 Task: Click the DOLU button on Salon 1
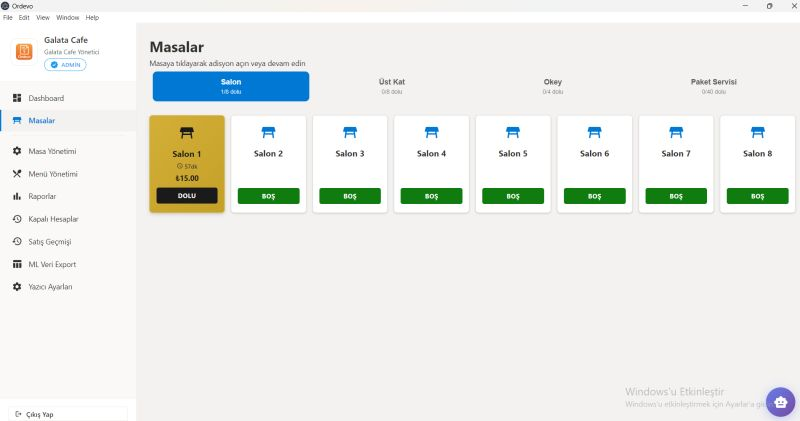point(187,196)
